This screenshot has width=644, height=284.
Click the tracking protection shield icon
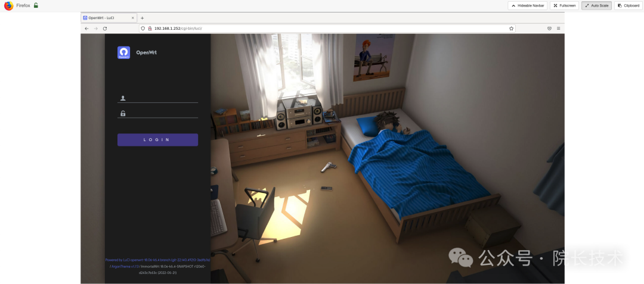pos(143,29)
